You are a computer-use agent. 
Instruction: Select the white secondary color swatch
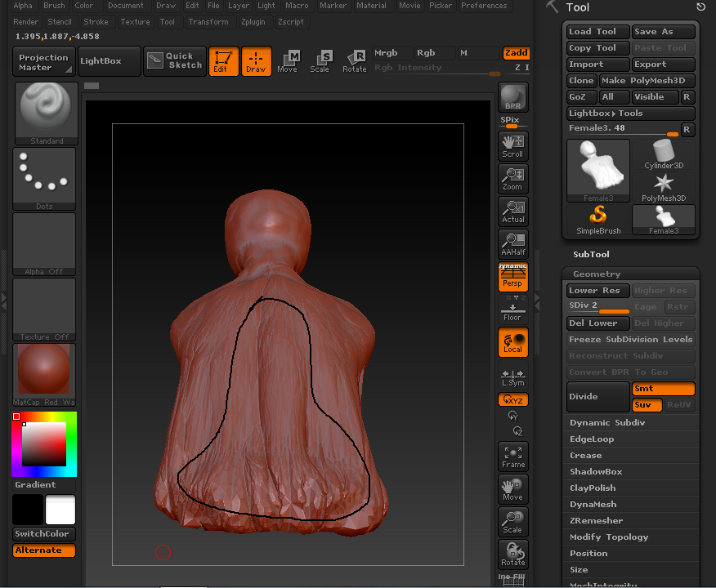(x=60, y=510)
